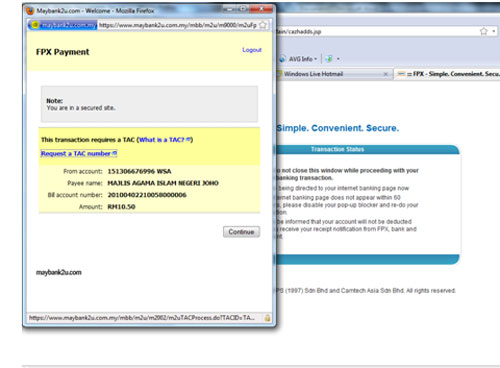Click the padlock icon in popup status bar
Screen dimensions: 500x368
pyautogui.click(x=267, y=318)
